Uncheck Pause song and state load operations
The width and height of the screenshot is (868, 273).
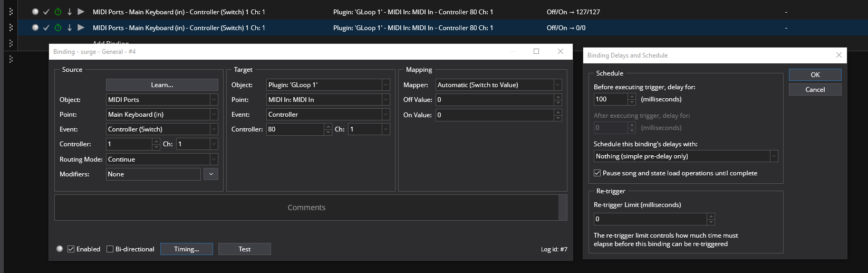click(x=597, y=173)
